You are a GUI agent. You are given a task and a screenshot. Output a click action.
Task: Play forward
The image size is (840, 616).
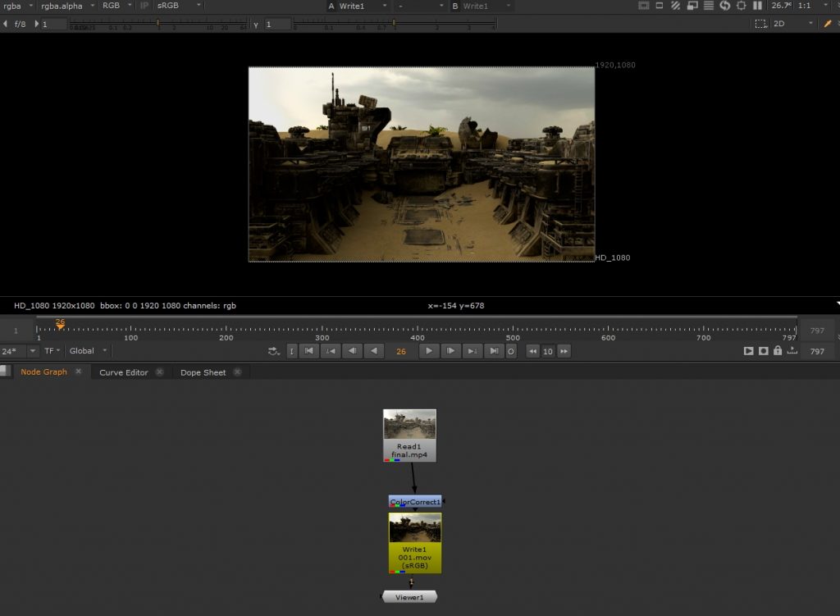click(428, 351)
